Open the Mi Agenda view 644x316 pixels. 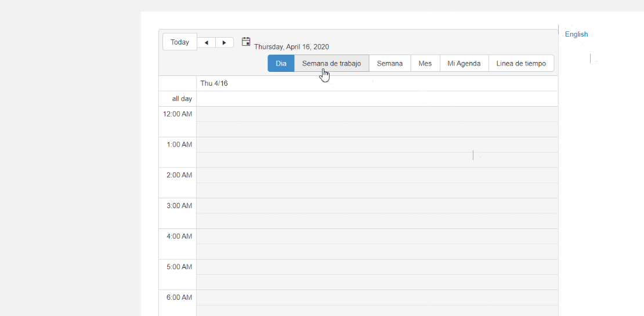coord(464,64)
